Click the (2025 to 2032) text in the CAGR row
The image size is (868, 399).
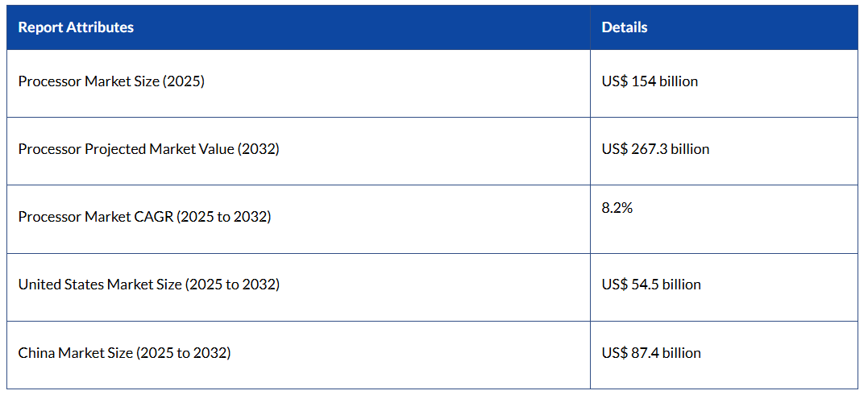pos(224,217)
